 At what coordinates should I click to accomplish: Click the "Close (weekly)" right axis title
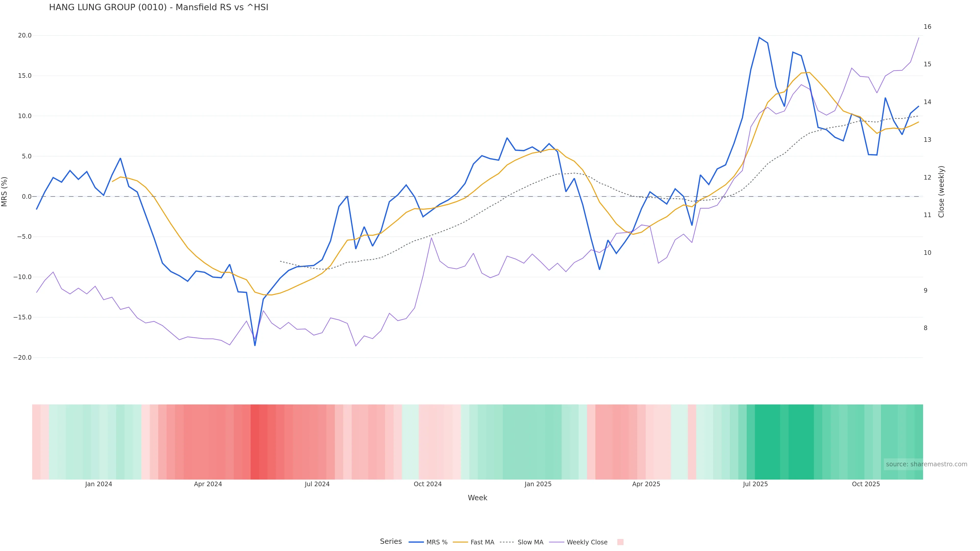pos(941,192)
